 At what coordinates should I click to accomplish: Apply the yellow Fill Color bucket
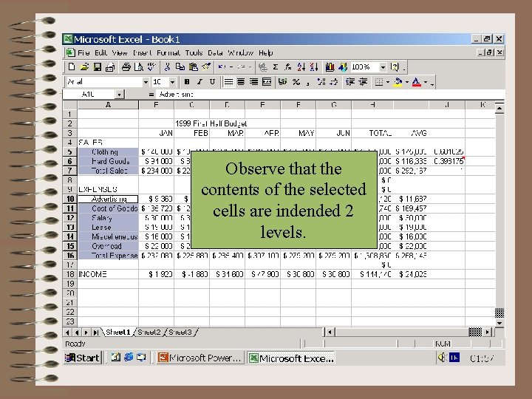[x=398, y=82]
